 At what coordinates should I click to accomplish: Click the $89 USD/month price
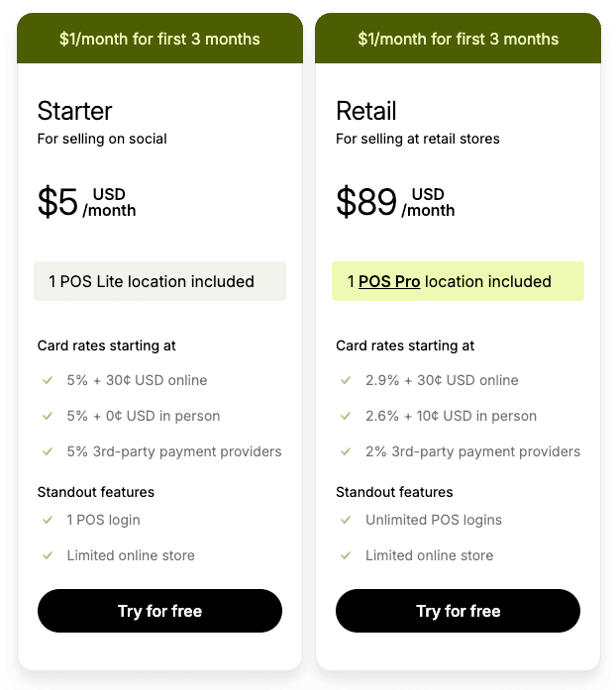pos(395,202)
